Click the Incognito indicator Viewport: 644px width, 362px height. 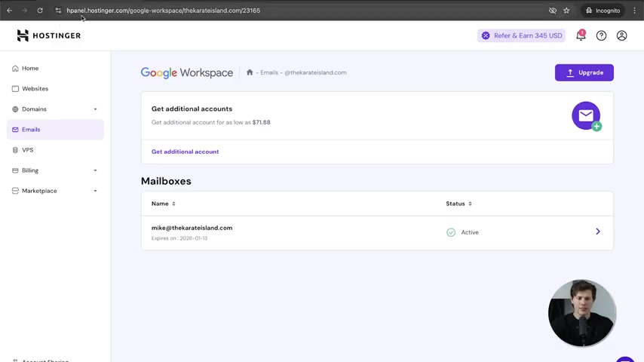pos(603,11)
